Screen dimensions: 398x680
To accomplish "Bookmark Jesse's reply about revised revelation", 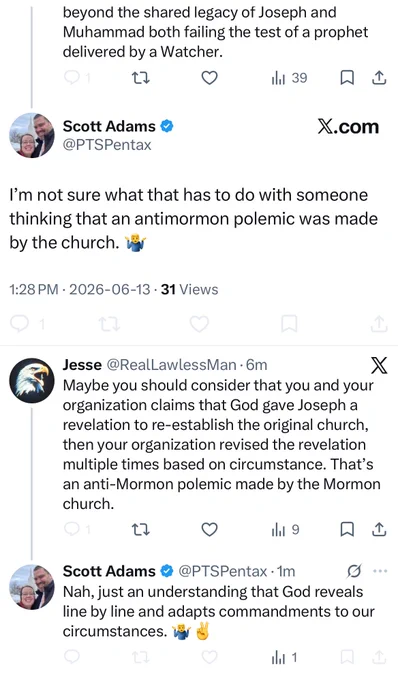I will 346,530.
